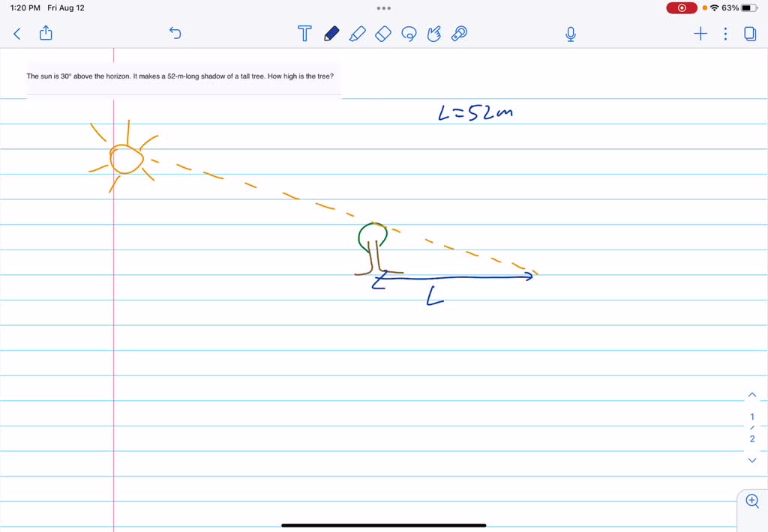768x532 pixels.
Task: Open the Elements/clip tool
Action: coord(458,34)
